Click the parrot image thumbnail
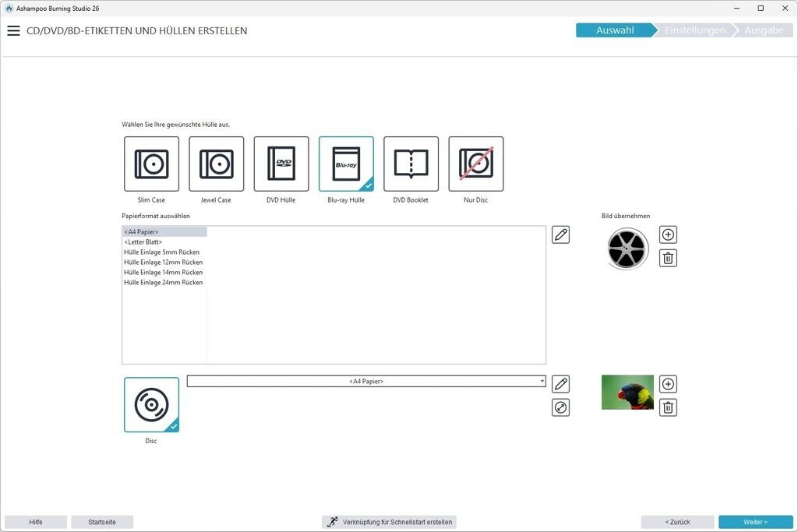This screenshot has width=798, height=532. click(627, 393)
